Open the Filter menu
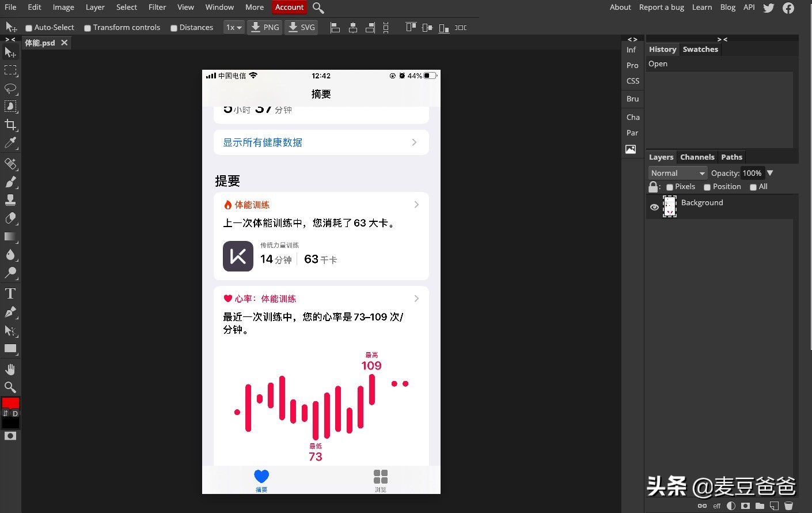 click(157, 7)
